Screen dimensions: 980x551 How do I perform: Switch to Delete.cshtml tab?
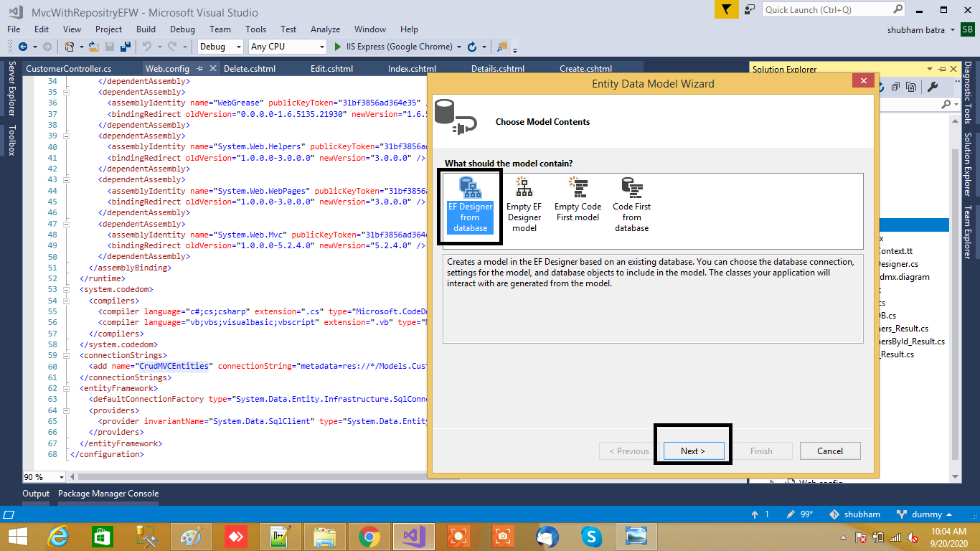pyautogui.click(x=250, y=69)
